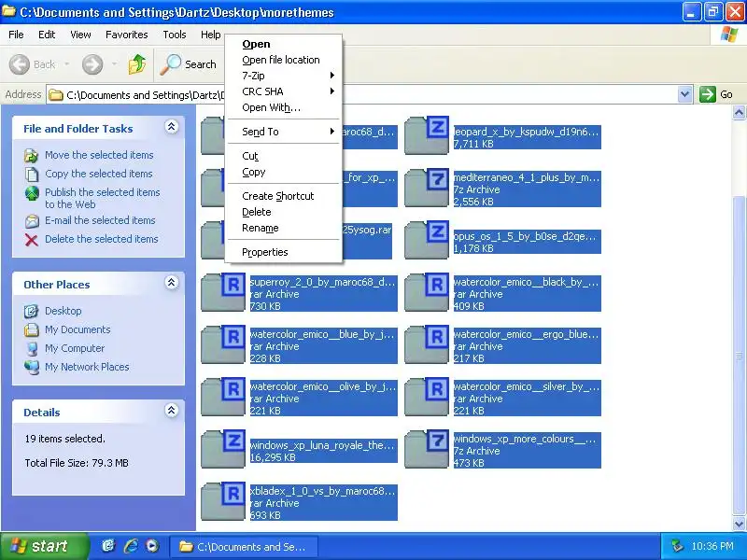Expand the 7-Zip submenu
The height and width of the screenshot is (560, 747).
pyautogui.click(x=284, y=76)
